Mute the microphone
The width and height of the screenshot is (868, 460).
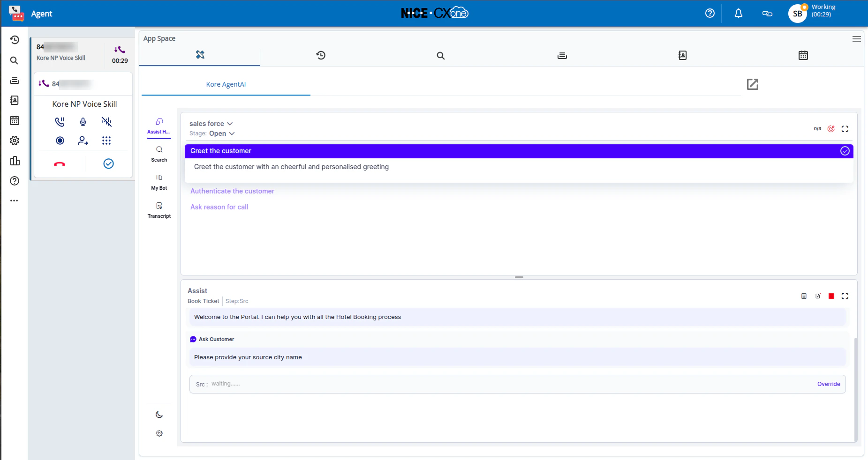click(x=83, y=122)
